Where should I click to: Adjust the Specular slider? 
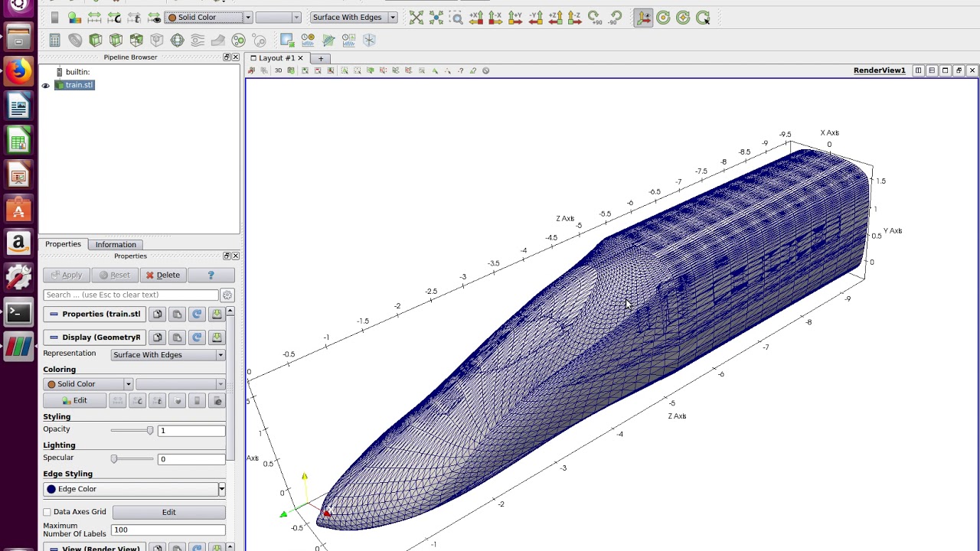coord(132,458)
